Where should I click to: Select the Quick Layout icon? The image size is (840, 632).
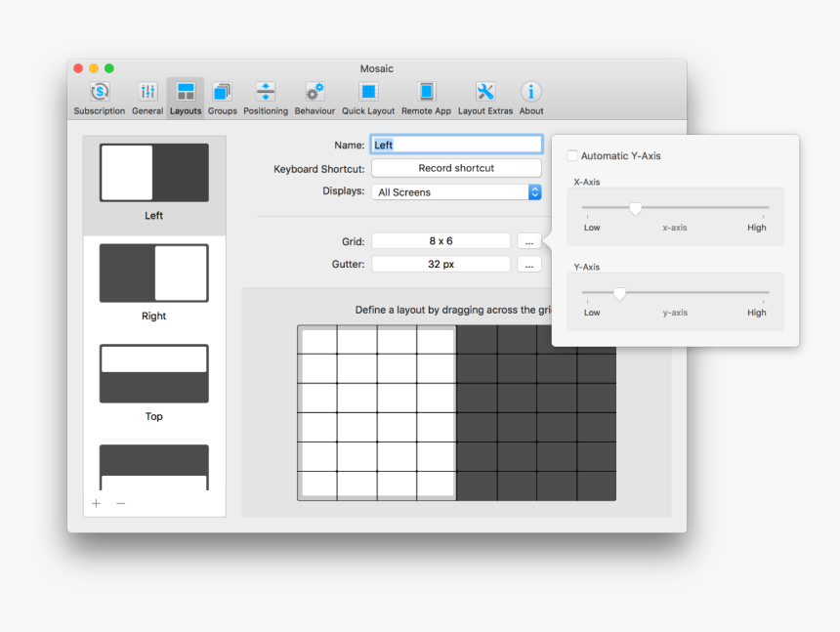(367, 93)
